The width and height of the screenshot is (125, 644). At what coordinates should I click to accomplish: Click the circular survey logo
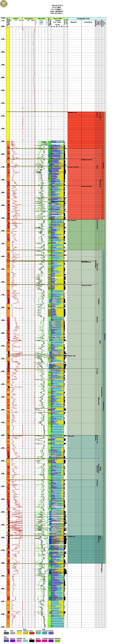point(3,3)
